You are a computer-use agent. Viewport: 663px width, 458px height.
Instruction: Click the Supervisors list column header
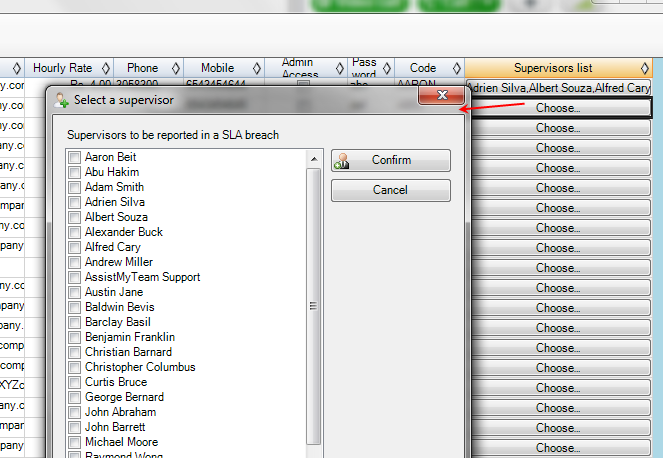tap(552, 68)
